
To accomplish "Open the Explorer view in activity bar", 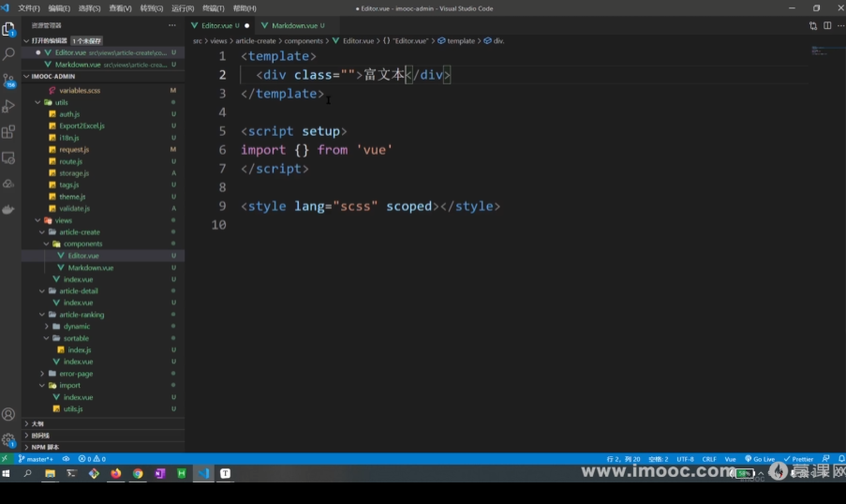I will click(8, 29).
